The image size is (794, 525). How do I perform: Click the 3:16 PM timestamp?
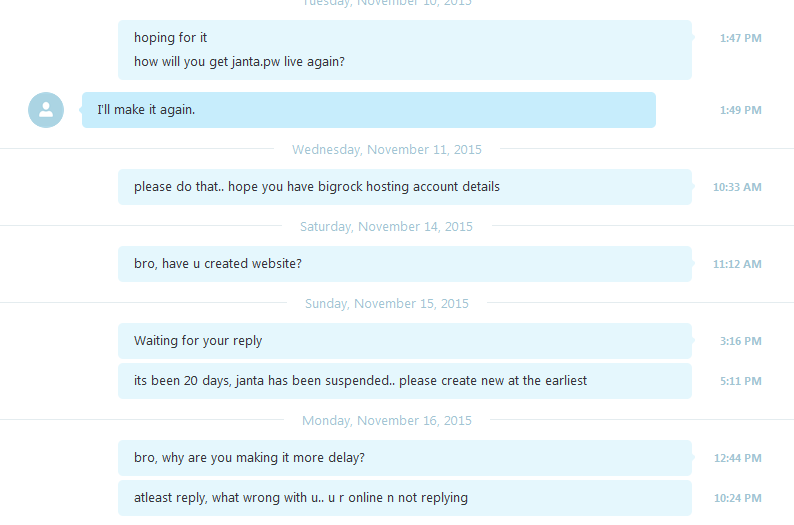coord(740,341)
